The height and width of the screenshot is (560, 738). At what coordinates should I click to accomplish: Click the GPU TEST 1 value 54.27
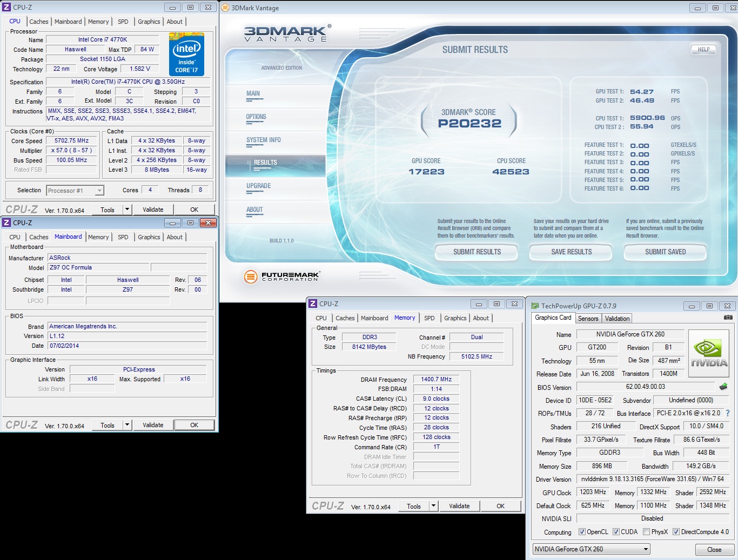[642, 92]
